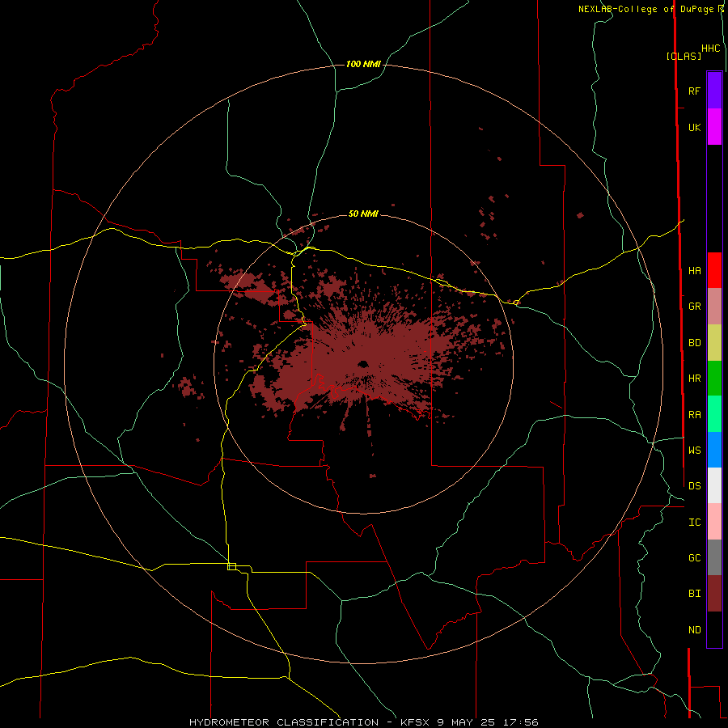728x728 pixels.
Task: Select the IC light pink legend swatch
Action: [x=714, y=522]
